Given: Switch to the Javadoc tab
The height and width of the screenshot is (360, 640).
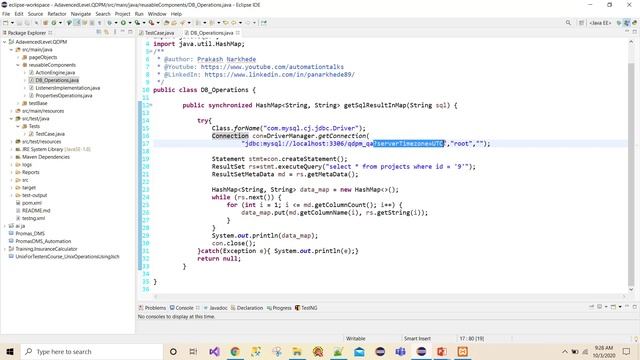Looking at the screenshot, I should click(x=216, y=308).
